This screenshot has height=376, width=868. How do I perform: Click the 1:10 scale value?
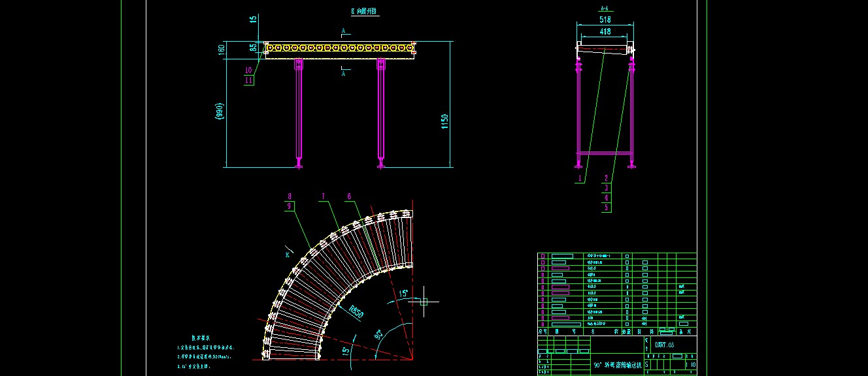pyautogui.click(x=690, y=366)
